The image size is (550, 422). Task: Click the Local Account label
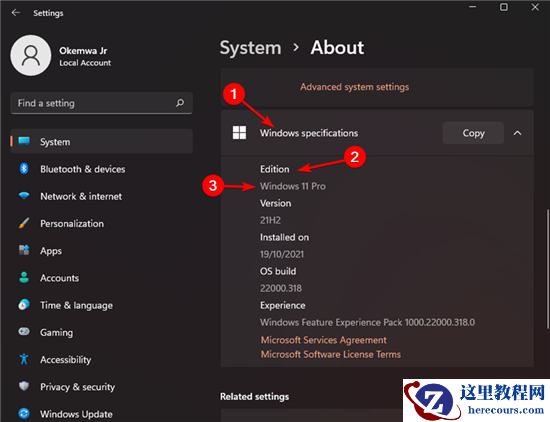(85, 63)
